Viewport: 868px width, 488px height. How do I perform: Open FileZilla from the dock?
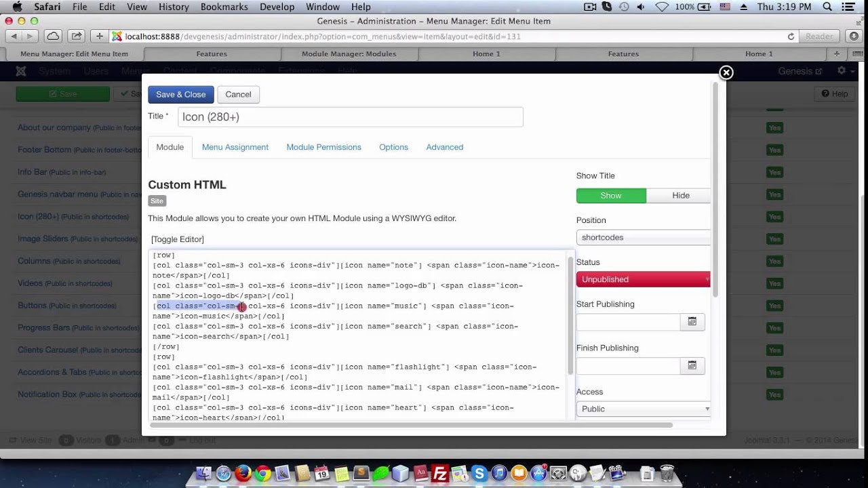(440, 473)
